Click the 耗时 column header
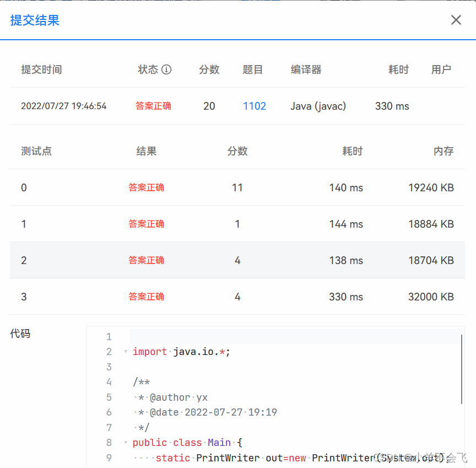This screenshot has height=468, width=476. click(353, 151)
